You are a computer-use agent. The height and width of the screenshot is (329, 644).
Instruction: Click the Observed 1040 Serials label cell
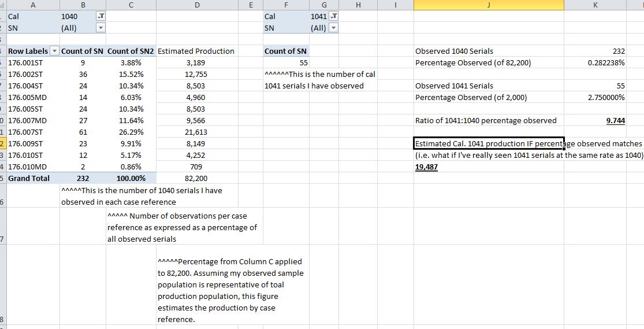[455, 51]
